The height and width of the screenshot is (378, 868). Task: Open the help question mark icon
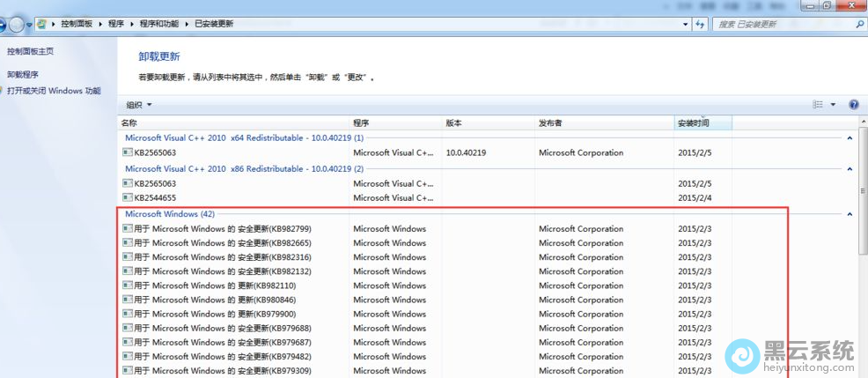click(853, 105)
